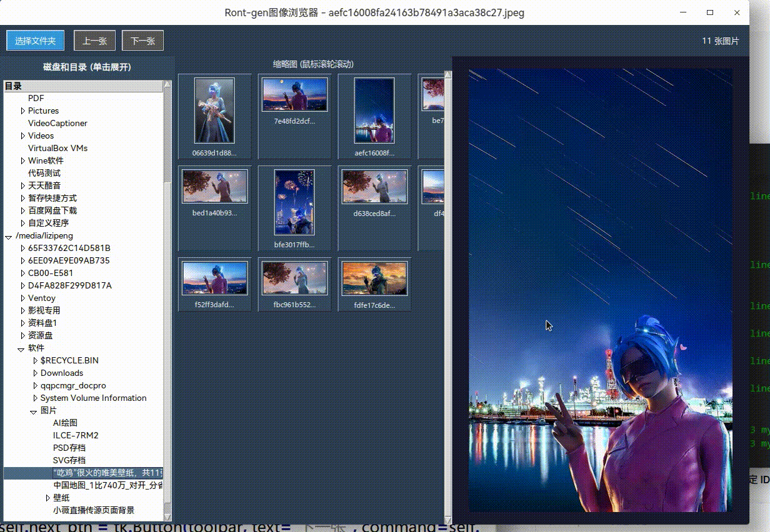Expand the 暂存快捷方式 folder arrow

[x=23, y=198]
